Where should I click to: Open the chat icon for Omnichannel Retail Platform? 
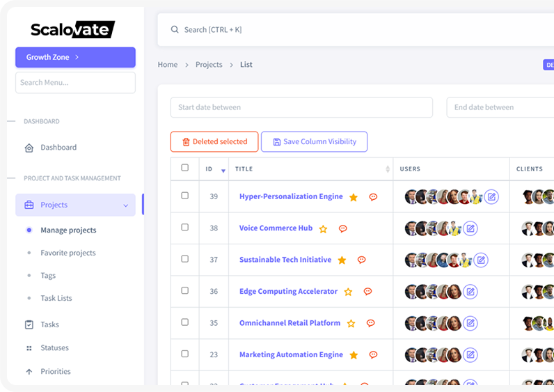370,323
